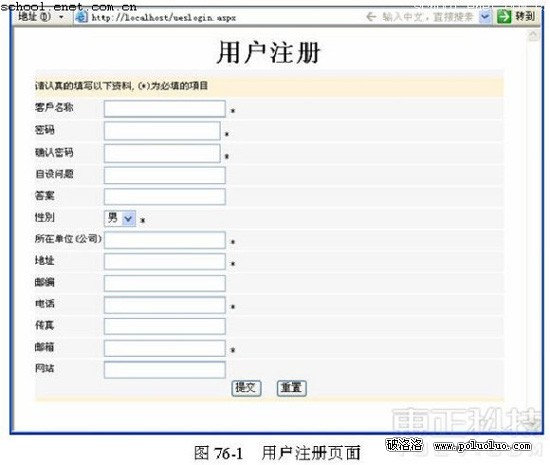Click the 邮编 postal code field

(165, 283)
